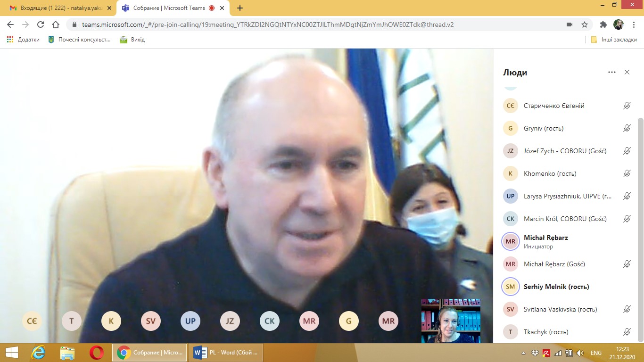Click muted mic icon beside Gryniv
Viewport: 644px width, 362px height.
coord(627,128)
